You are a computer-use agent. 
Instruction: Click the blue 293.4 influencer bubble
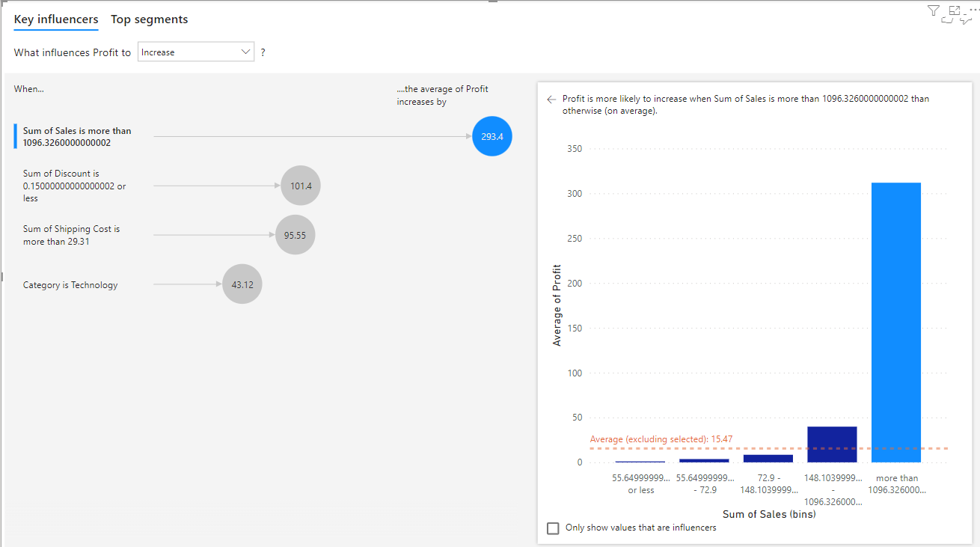point(491,136)
